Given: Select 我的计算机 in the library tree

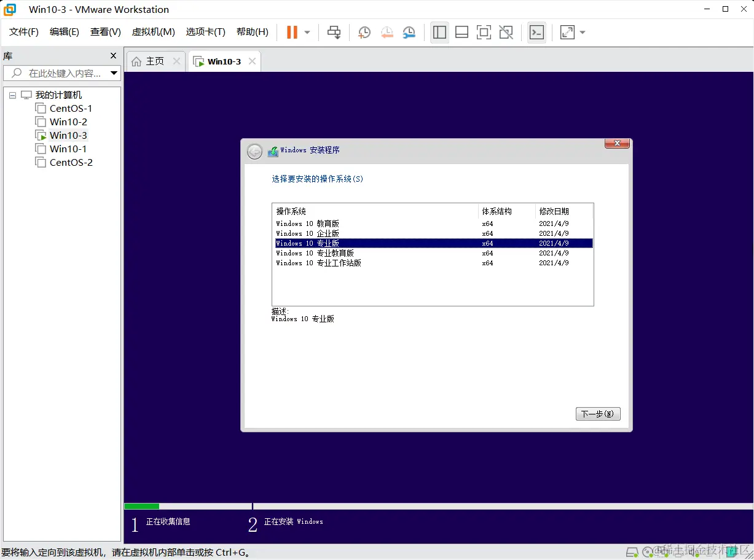Looking at the screenshot, I should [58, 95].
